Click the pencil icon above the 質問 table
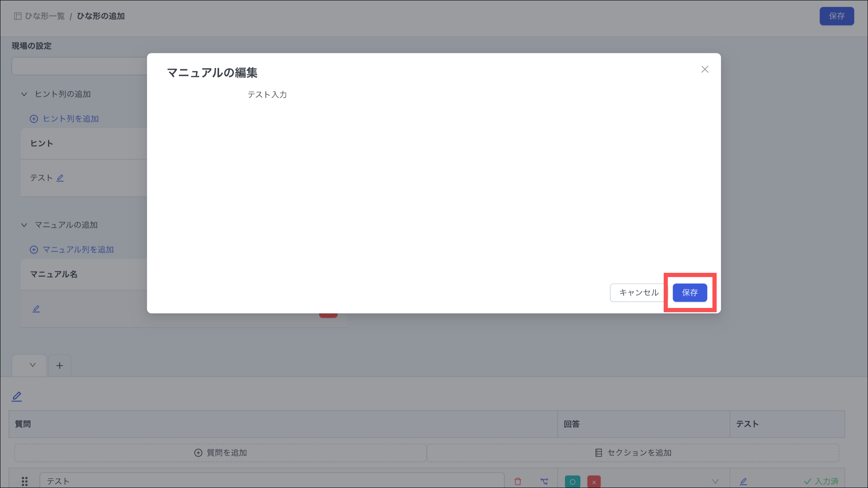Screen dimensions: 868x488 [x=17, y=396]
